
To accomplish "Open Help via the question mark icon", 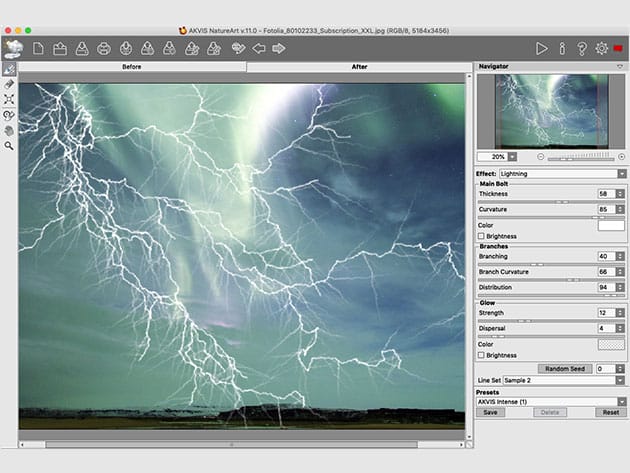I will tap(582, 48).
